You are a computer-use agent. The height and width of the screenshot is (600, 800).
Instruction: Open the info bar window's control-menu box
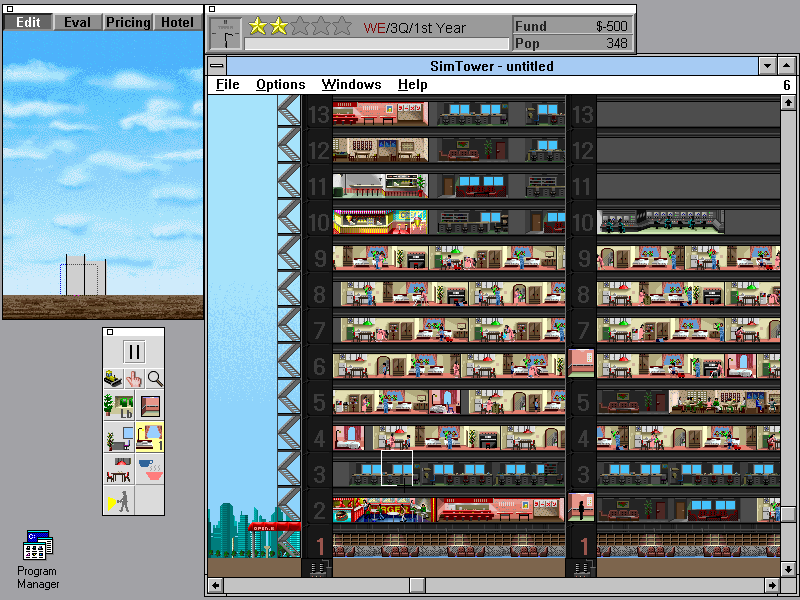pyautogui.click(x=212, y=9)
